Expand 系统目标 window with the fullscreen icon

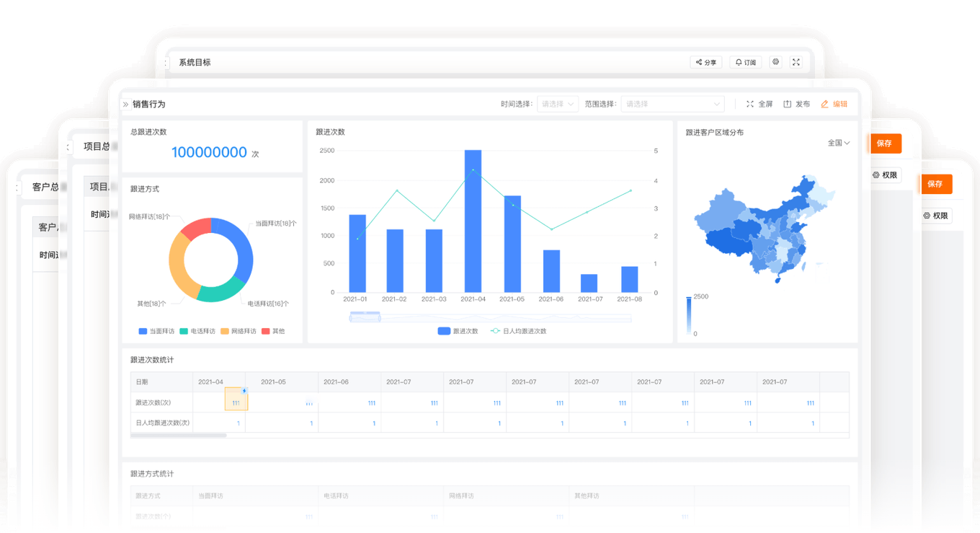(796, 62)
